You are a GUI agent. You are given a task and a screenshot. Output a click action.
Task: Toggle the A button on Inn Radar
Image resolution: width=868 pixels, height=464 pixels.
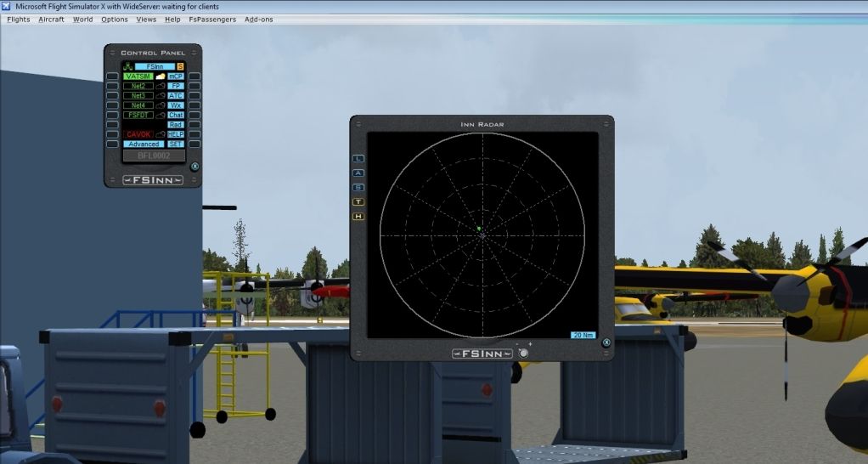pos(358,173)
